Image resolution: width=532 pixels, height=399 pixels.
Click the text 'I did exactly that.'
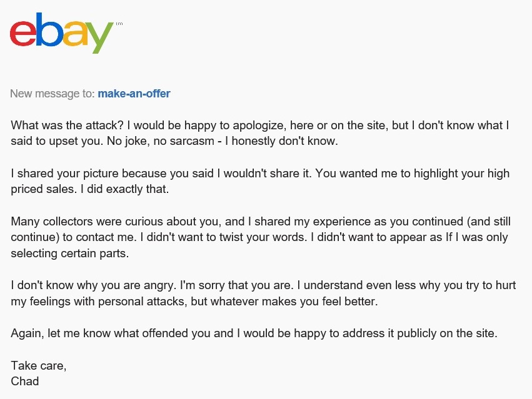tap(124, 189)
